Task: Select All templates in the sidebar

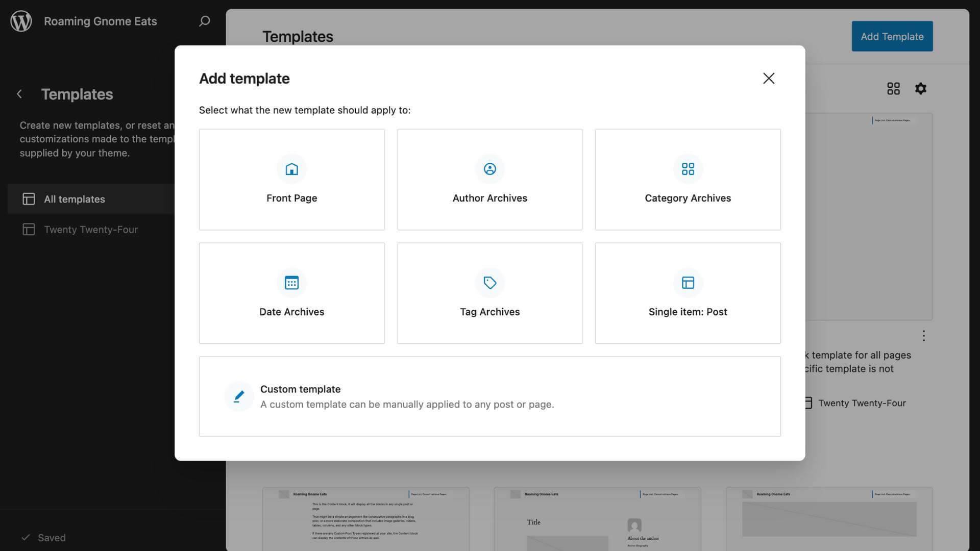Action: (75, 199)
